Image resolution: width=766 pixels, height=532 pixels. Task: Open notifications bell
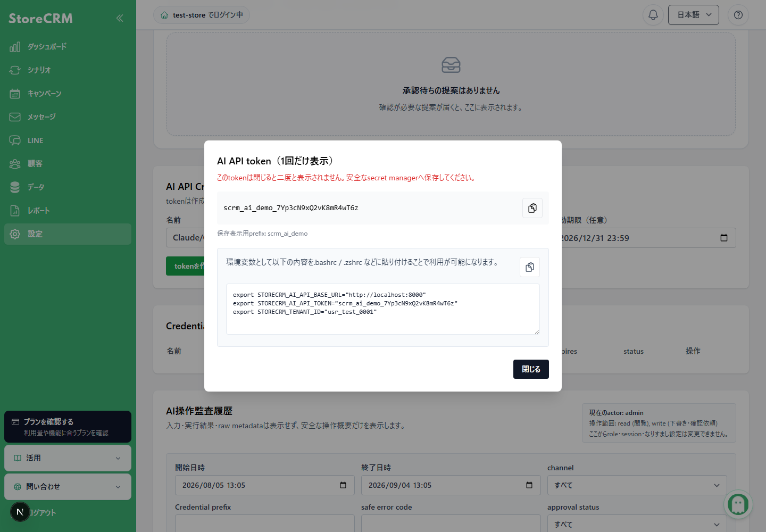tap(653, 15)
